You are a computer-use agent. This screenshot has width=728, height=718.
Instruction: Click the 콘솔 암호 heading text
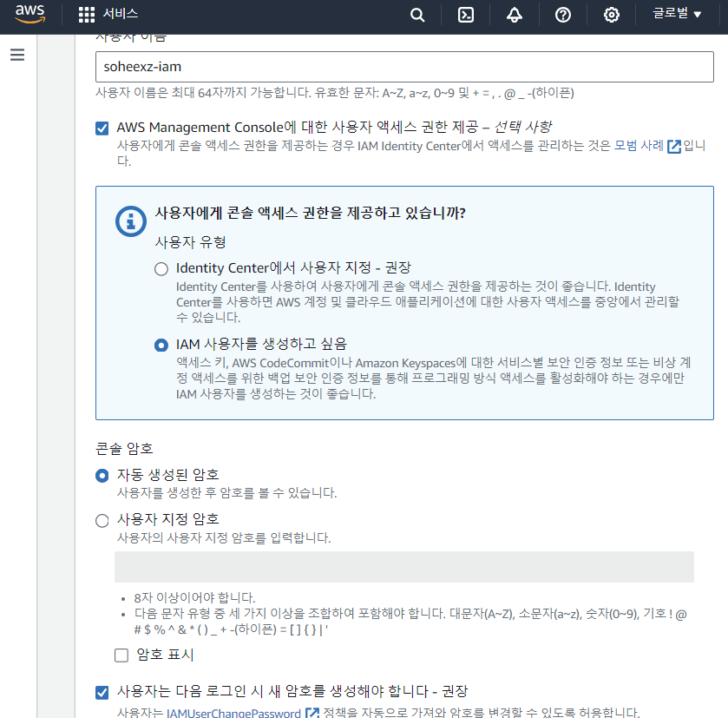point(124,448)
